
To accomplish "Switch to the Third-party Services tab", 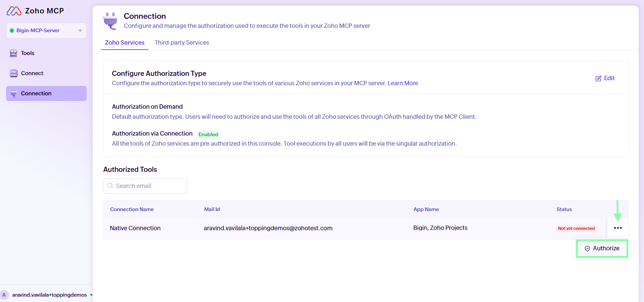I will pos(182,43).
